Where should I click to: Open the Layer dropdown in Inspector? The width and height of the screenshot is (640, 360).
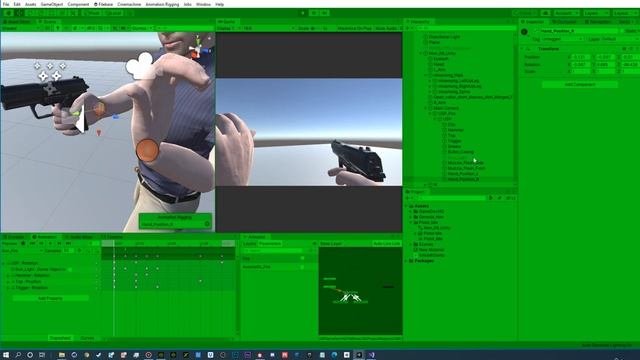click(620, 39)
